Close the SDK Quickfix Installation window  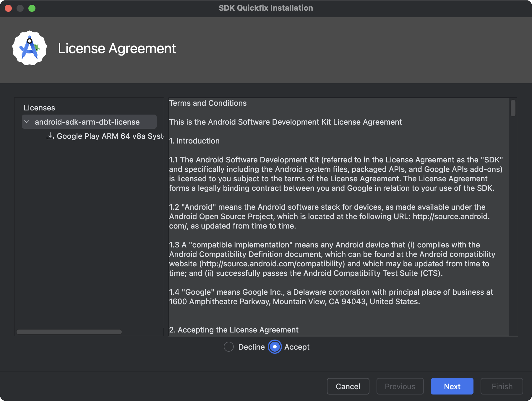pyautogui.click(x=9, y=8)
